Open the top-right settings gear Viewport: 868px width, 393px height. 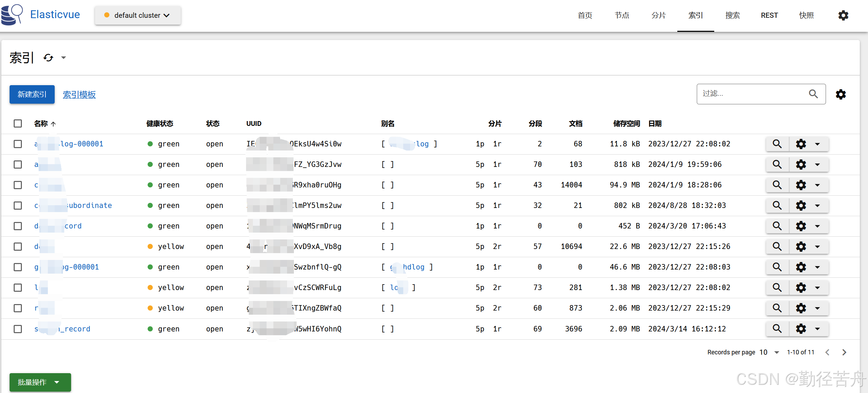(843, 15)
